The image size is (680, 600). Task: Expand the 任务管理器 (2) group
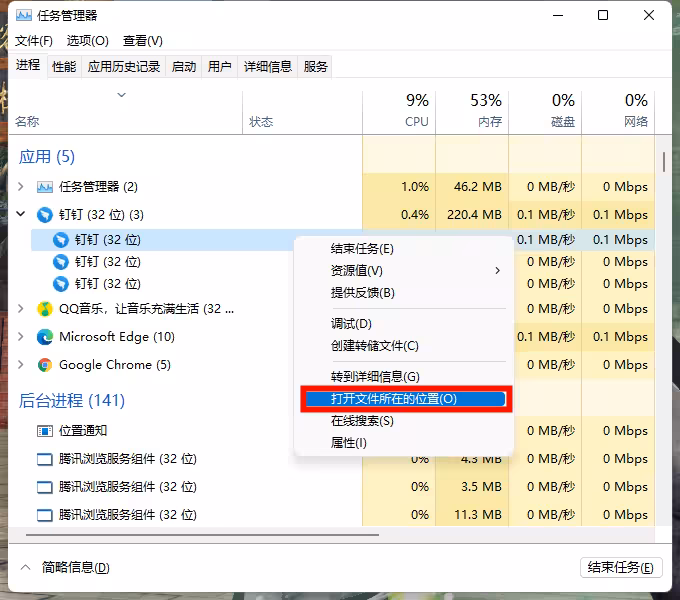tap(20, 187)
